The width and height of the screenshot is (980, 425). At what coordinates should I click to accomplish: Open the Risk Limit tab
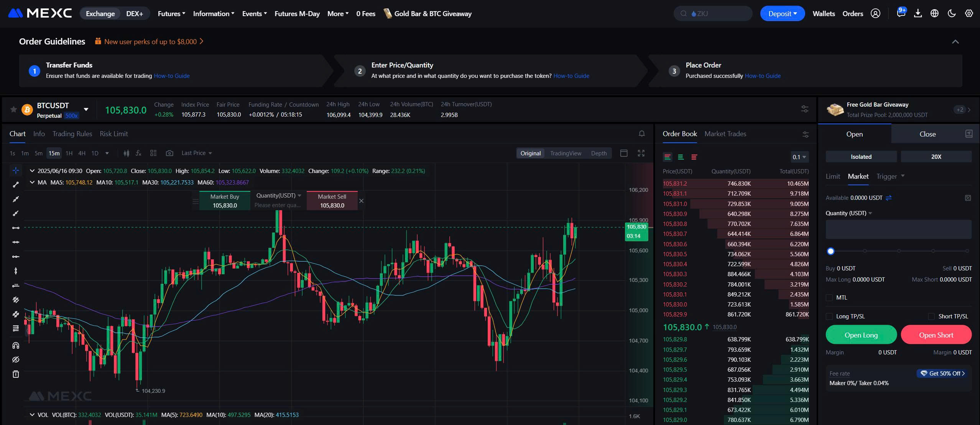pos(114,134)
